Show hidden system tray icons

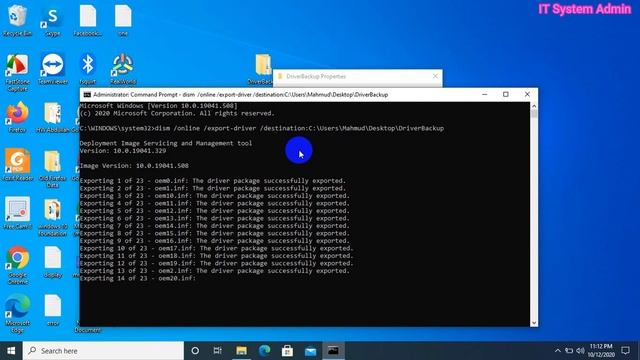coord(558,351)
